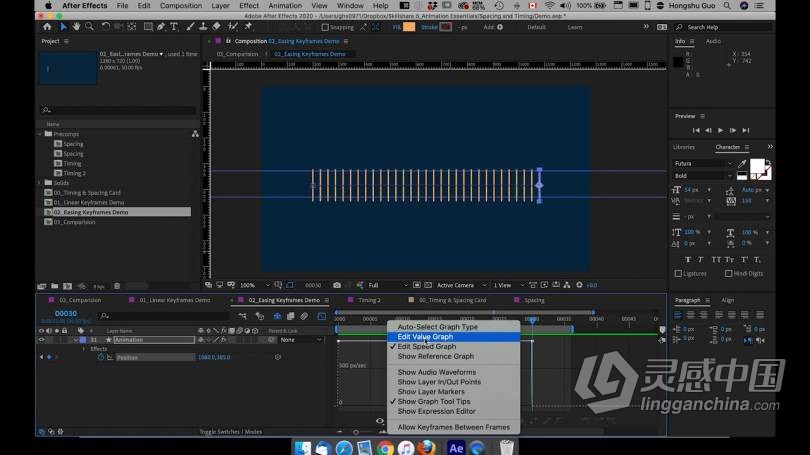Enable the Snapping checkbox

pyautogui.click(x=325, y=27)
